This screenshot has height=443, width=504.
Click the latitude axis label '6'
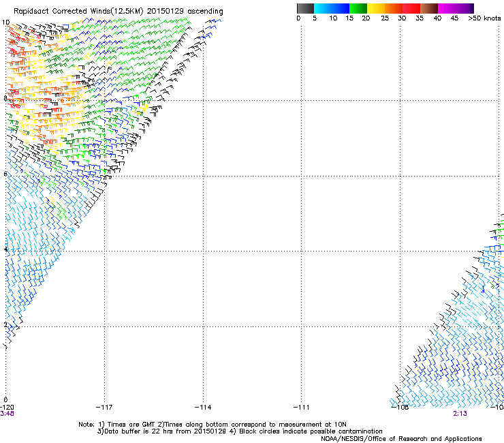pos(5,174)
